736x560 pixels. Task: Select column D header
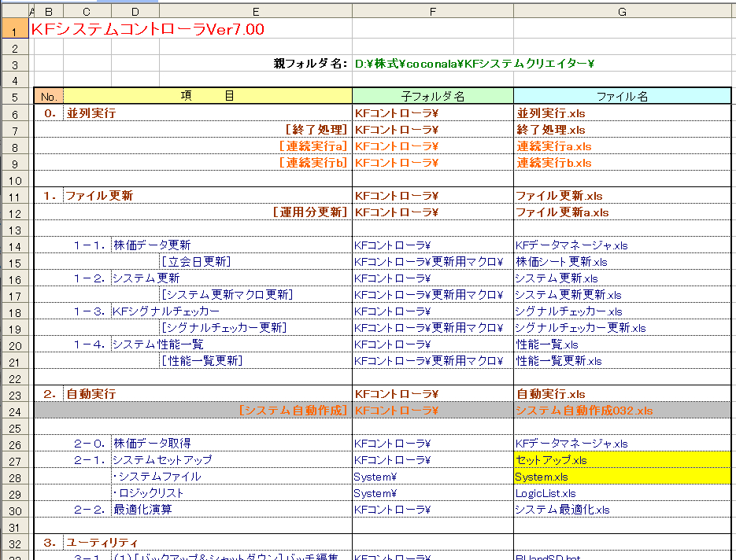(x=135, y=11)
